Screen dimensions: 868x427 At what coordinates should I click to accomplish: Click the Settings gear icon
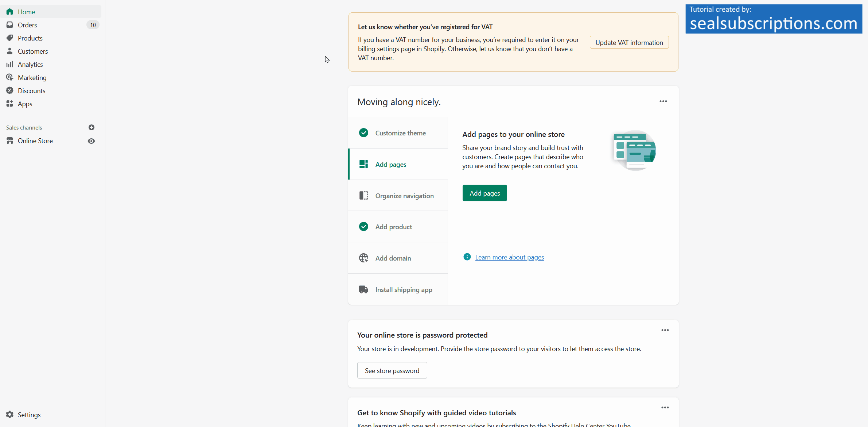10,415
